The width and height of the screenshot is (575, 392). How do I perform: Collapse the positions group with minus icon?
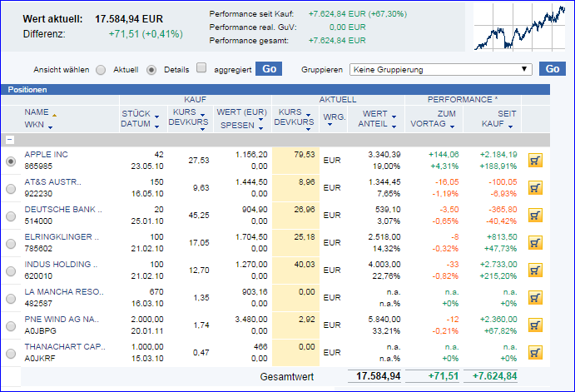(10, 140)
